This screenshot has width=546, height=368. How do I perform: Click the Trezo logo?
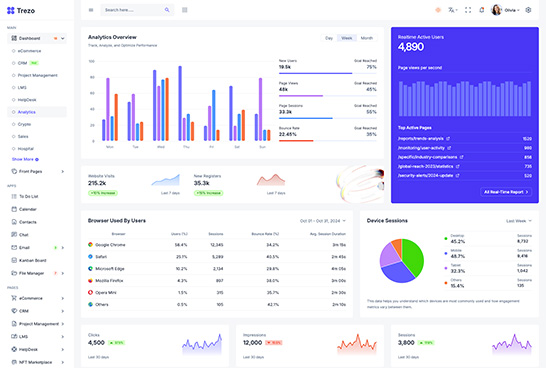(x=21, y=11)
